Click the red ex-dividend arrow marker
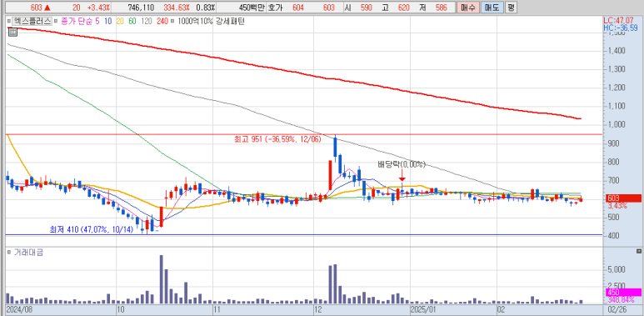The image size is (644, 316). (x=402, y=175)
